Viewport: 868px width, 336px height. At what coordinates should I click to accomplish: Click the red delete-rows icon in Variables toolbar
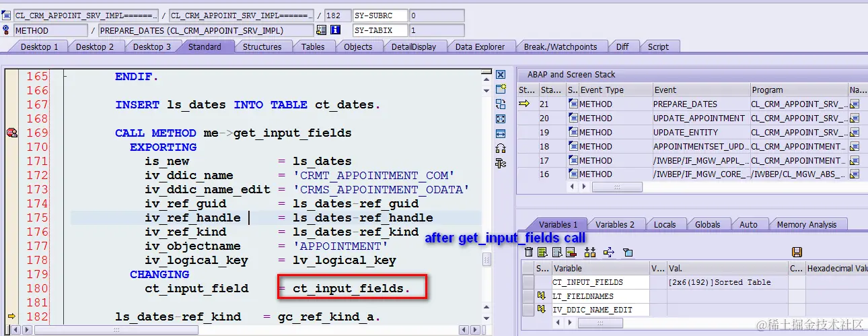pyautogui.click(x=571, y=252)
